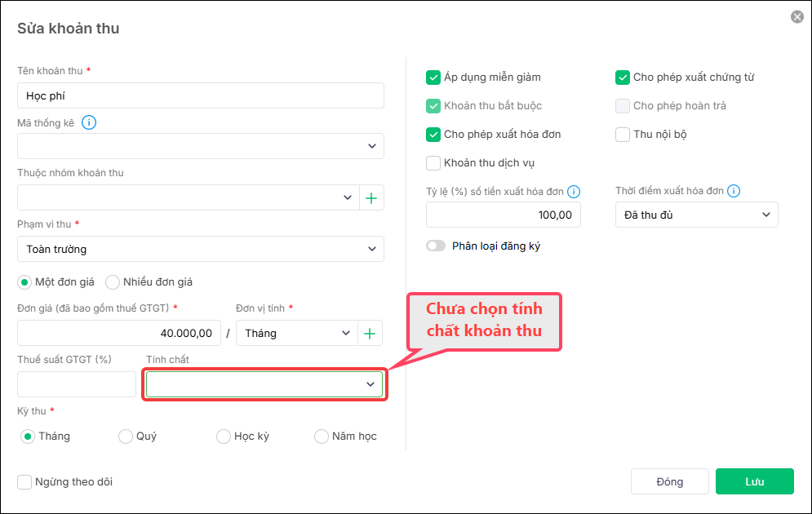Select Một đơn giá radio button
This screenshot has width=812, height=514.
coord(24,282)
